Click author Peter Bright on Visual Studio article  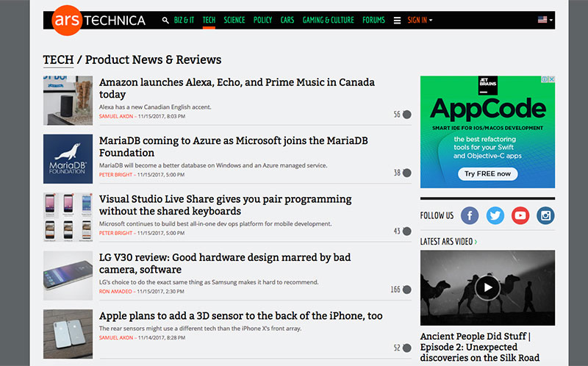click(x=115, y=233)
